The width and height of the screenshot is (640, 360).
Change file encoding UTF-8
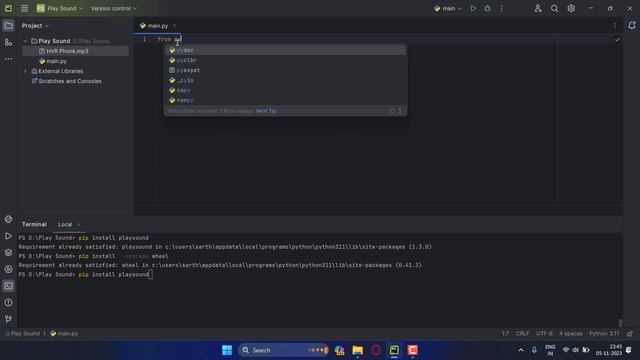point(544,333)
